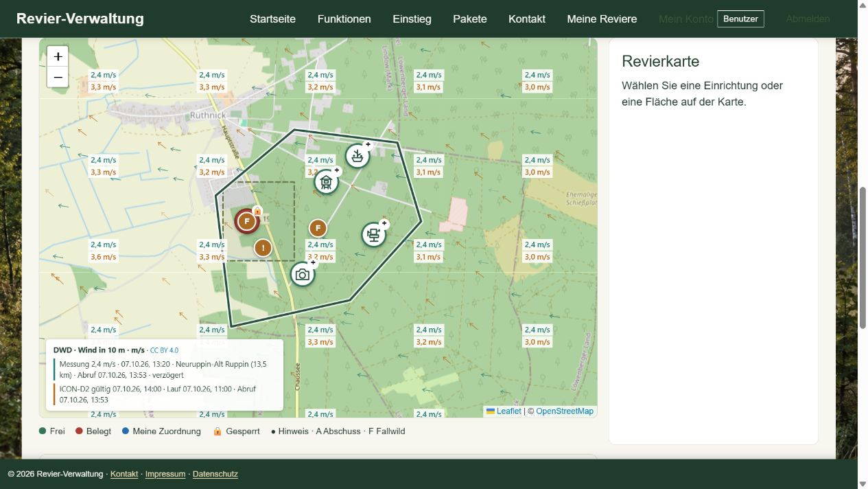Open the Impressum footer link
868x489 pixels.
click(x=165, y=474)
